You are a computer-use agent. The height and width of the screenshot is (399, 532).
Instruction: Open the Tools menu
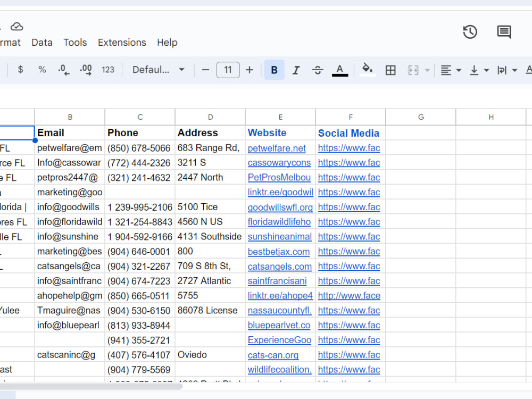[75, 43]
